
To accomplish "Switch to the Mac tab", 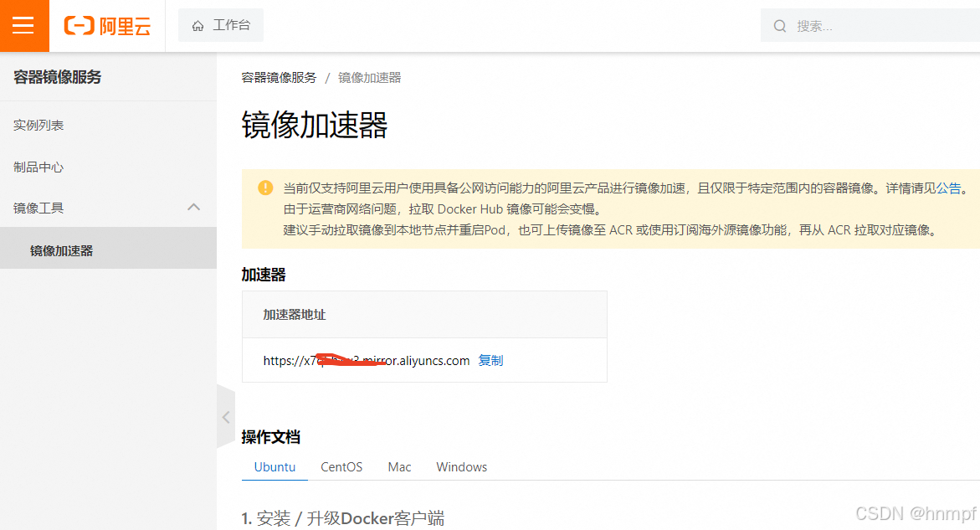I will tap(399, 467).
